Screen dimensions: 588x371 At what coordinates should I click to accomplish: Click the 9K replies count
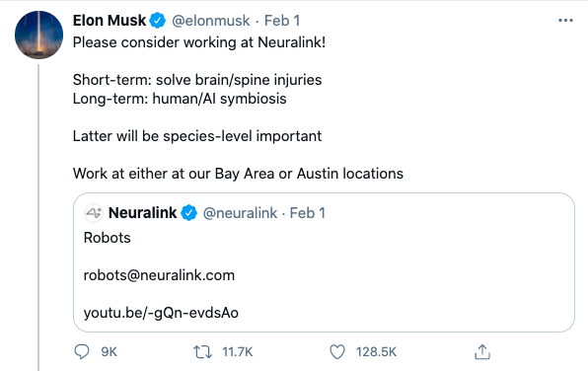110,352
